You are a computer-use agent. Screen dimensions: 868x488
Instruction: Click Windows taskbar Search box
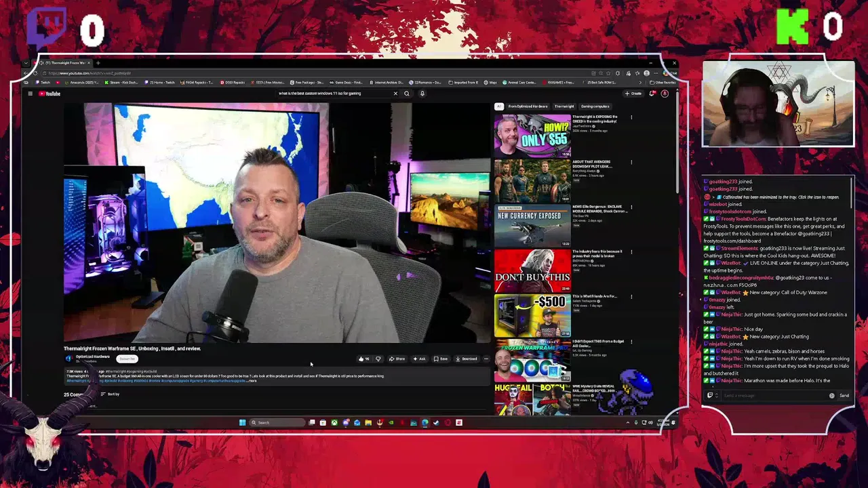click(x=277, y=422)
